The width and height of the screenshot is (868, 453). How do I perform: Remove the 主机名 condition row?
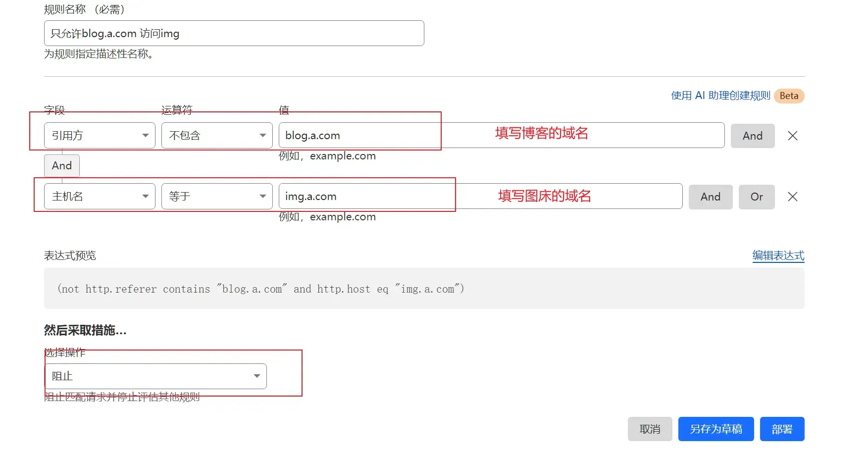792,197
